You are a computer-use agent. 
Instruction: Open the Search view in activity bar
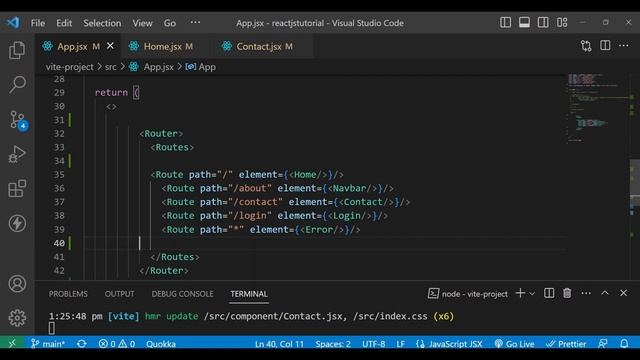click(17, 84)
